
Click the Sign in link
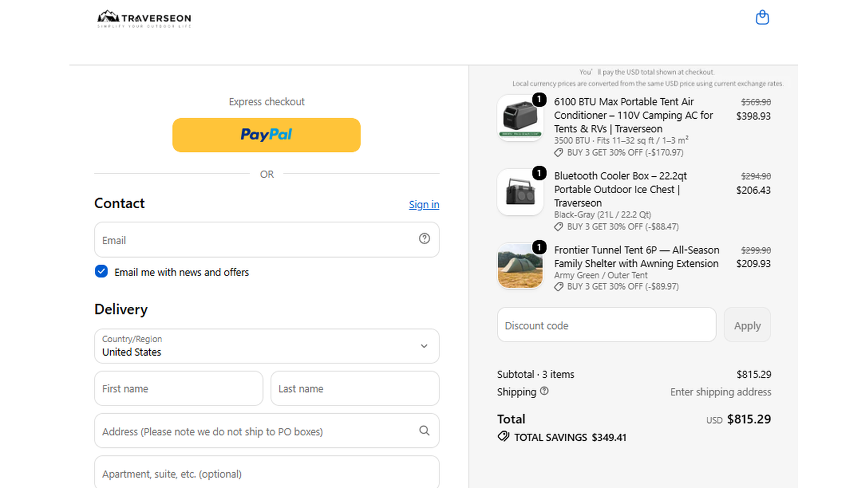424,204
